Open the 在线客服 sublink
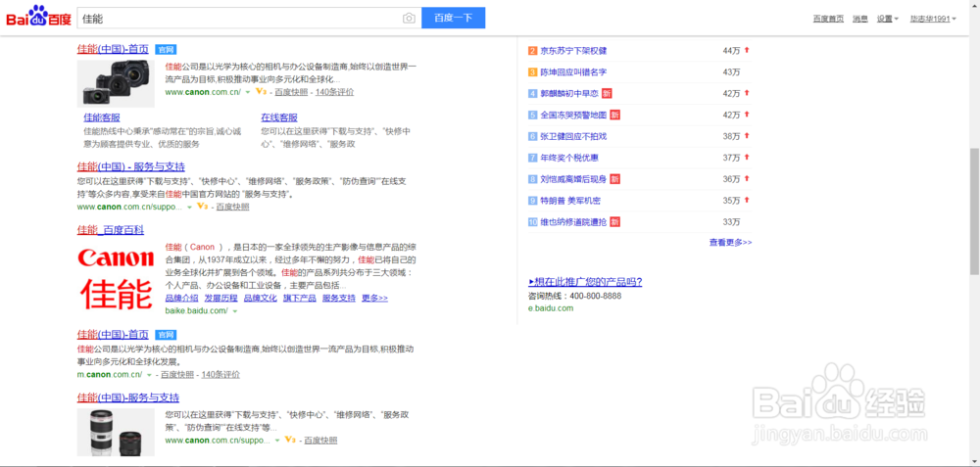The height and width of the screenshot is (467, 980). (x=279, y=117)
